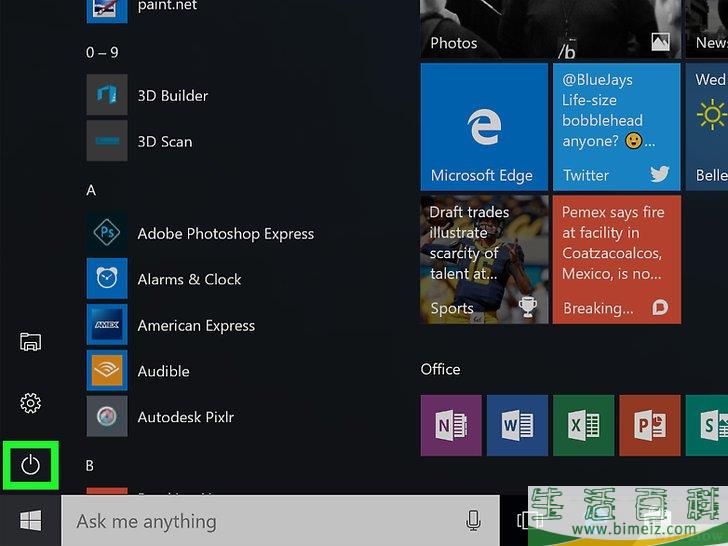Open the Power options button
This screenshot has height=546, width=728.
point(31,465)
